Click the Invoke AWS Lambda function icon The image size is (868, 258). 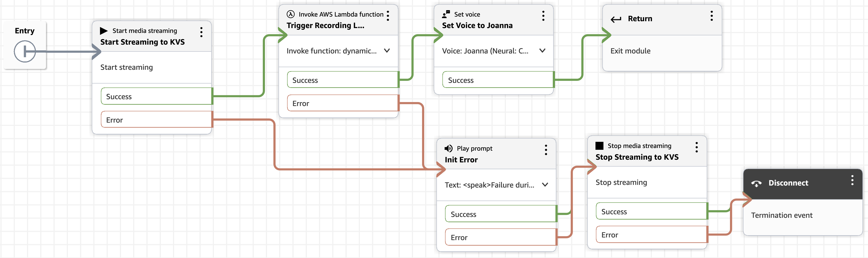290,14
